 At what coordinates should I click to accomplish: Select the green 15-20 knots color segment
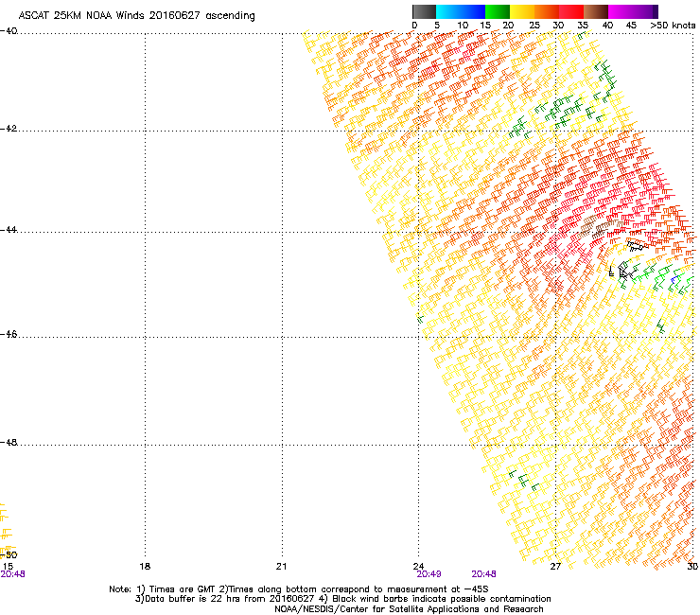tap(498, 11)
